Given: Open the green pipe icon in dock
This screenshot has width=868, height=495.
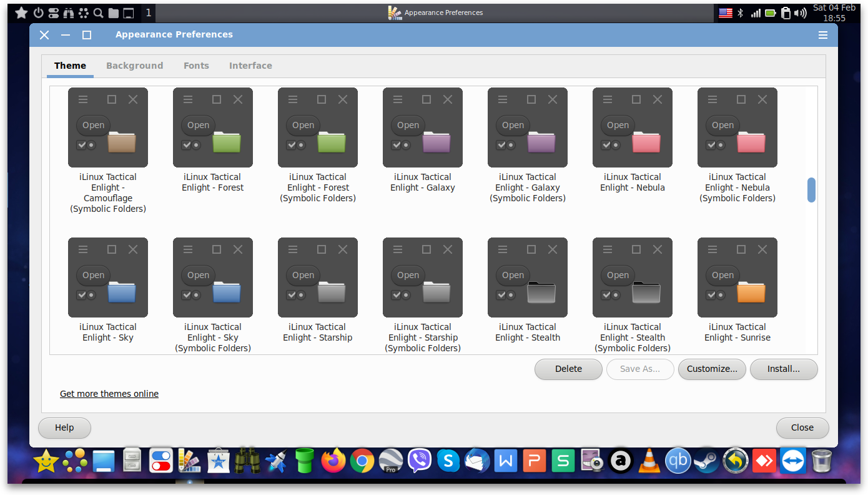Looking at the screenshot, I should click(305, 461).
